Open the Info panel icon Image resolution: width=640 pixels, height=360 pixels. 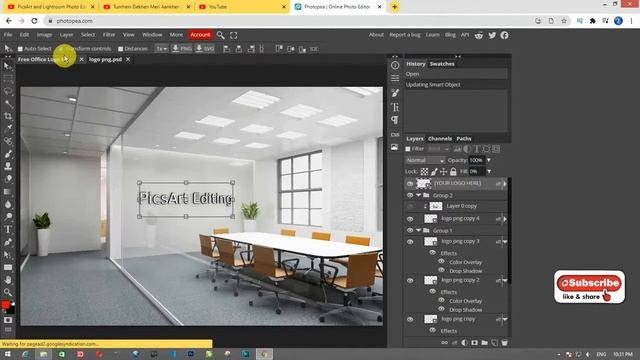(x=395, y=65)
